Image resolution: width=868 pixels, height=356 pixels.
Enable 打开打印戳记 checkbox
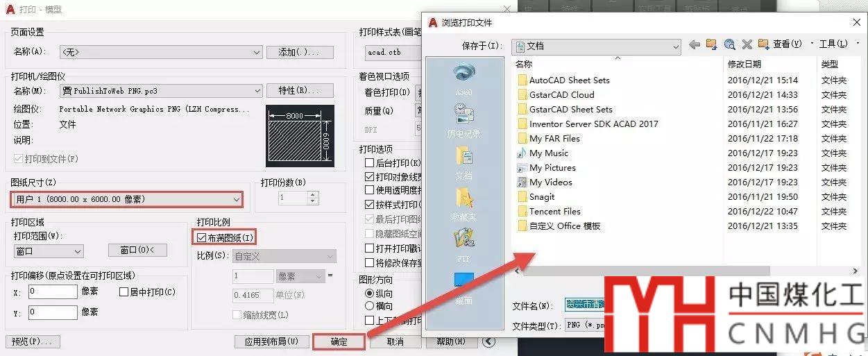tap(370, 248)
